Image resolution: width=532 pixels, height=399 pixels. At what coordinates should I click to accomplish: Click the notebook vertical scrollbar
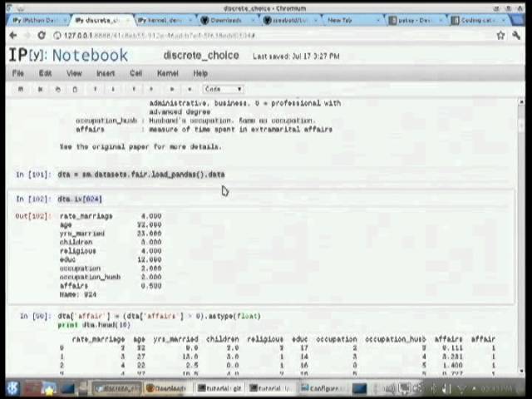point(521,236)
